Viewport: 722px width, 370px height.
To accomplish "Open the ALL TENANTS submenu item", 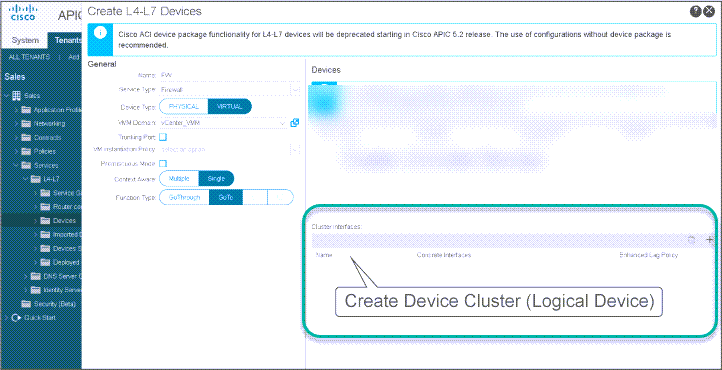I will 29,57.
